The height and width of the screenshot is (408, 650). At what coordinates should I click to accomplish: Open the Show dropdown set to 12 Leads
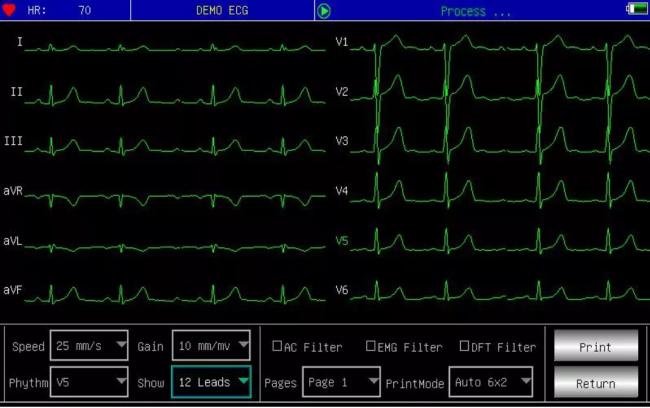[x=210, y=382]
